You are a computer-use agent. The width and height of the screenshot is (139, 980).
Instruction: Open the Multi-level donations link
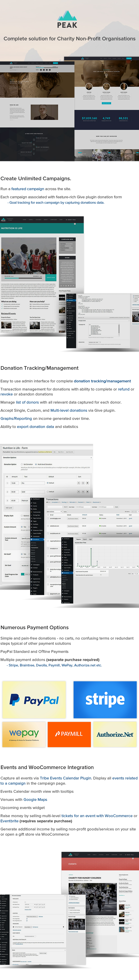point(69,411)
